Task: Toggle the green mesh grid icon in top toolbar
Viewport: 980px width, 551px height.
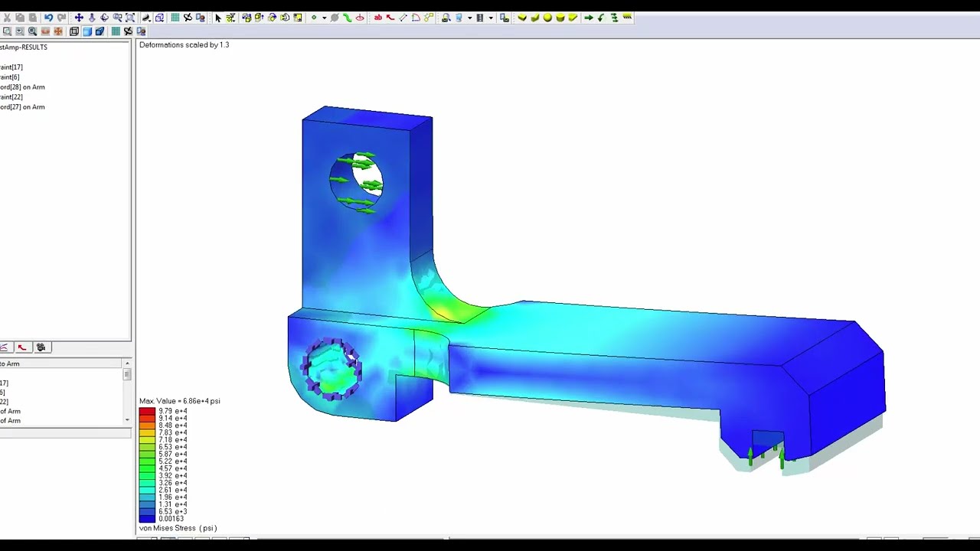Action: [175, 18]
